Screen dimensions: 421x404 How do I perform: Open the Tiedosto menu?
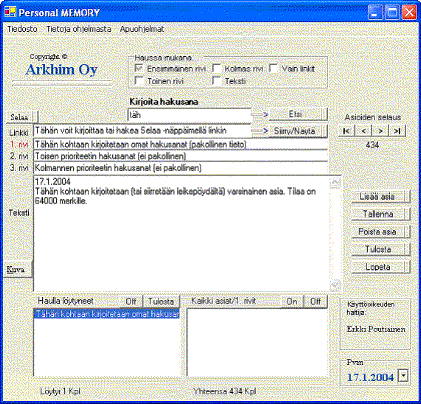[x=22, y=29]
